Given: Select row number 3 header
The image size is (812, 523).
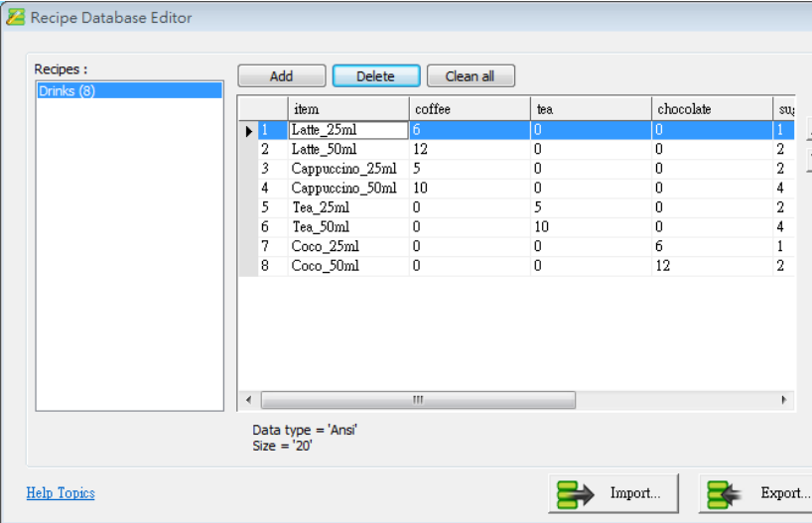Looking at the screenshot, I should pyautogui.click(x=273, y=169).
